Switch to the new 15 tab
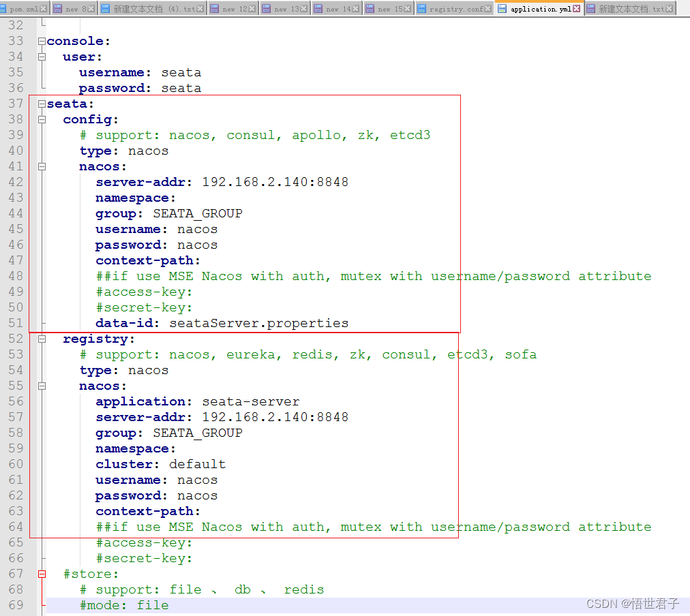Screen dimensions: 690x616 (x=389, y=9)
